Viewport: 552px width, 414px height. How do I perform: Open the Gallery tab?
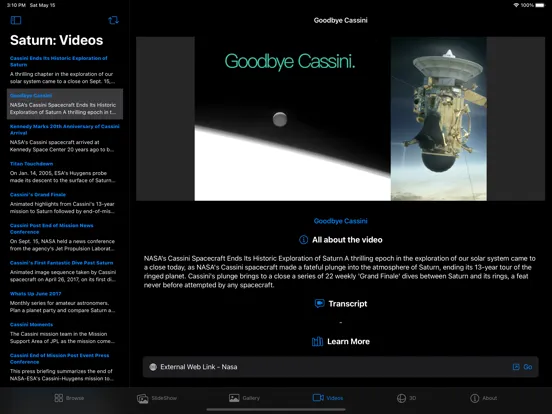pyautogui.click(x=244, y=398)
